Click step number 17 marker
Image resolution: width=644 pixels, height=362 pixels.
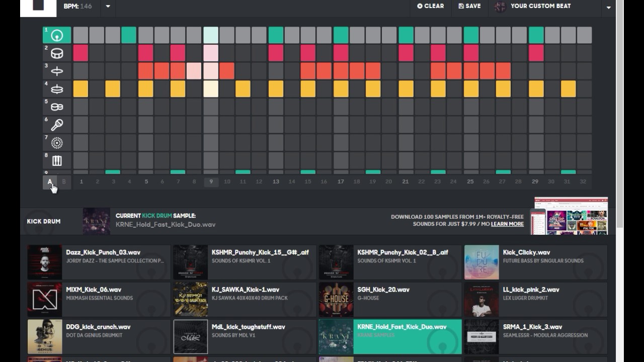341,182
